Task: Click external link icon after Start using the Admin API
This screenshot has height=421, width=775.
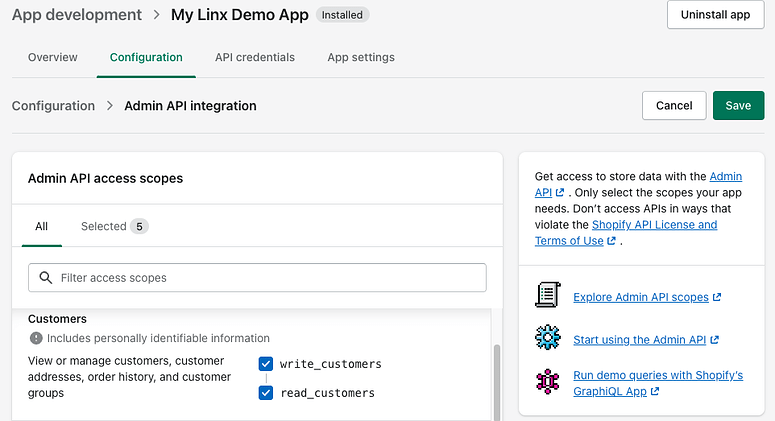Action: tap(715, 339)
